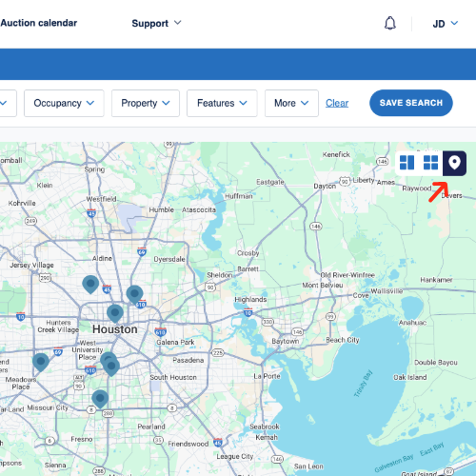476x476 pixels.
Task: Click the La Porte label on map
Action: pos(267,376)
